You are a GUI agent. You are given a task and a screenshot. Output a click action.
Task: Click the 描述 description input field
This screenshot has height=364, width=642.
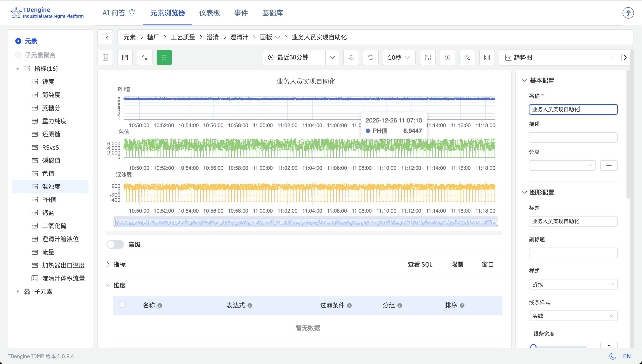pyautogui.click(x=573, y=137)
